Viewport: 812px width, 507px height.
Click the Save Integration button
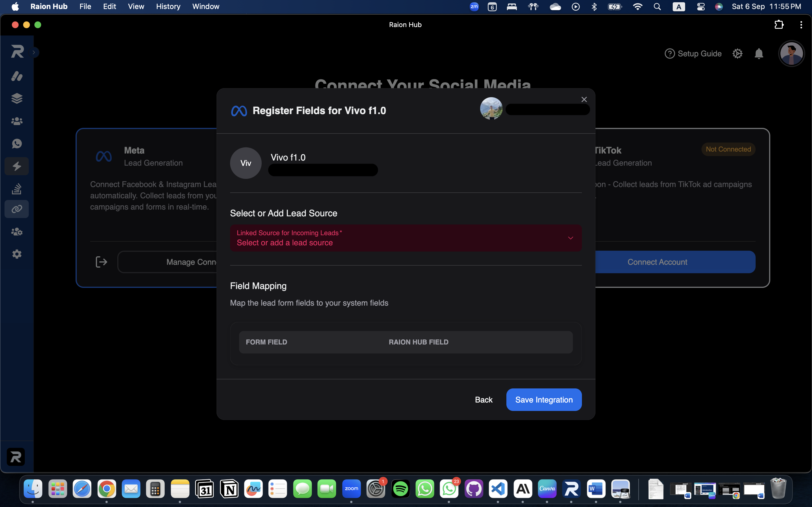click(544, 400)
